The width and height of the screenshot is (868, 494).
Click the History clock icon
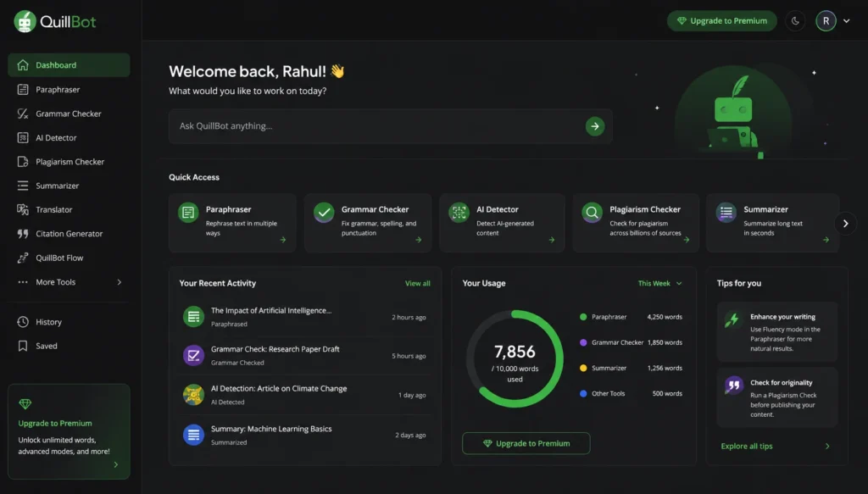tap(23, 322)
